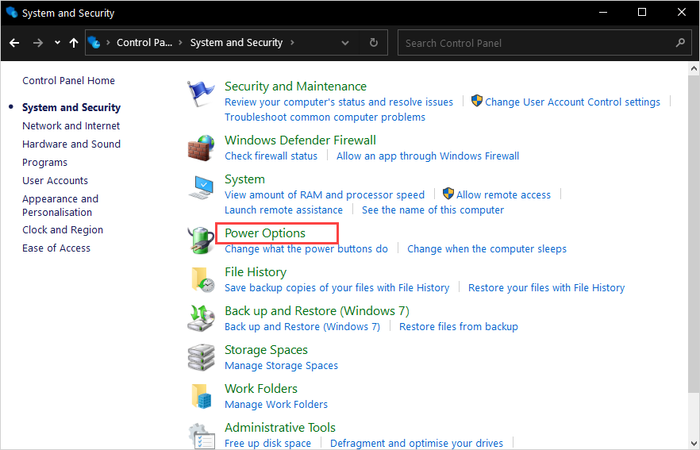Screen dimensions: 700x450
Task: Click Allow an app through Windows Firewall
Action: point(428,156)
